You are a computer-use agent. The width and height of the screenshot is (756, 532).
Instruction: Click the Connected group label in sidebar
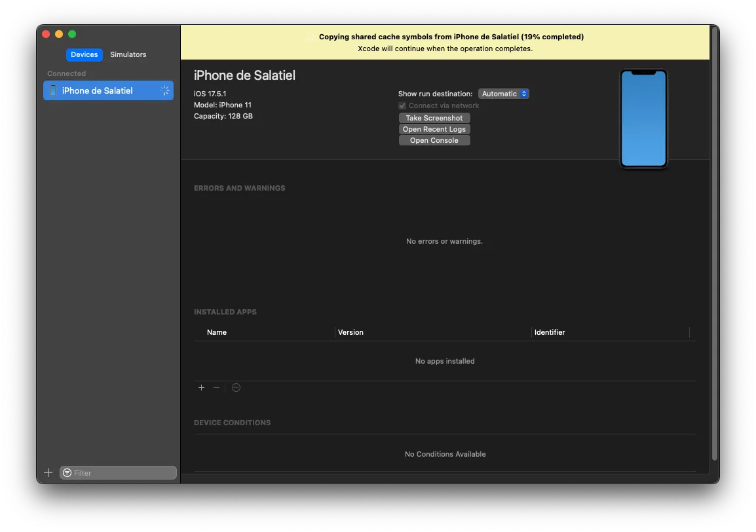(x=67, y=73)
